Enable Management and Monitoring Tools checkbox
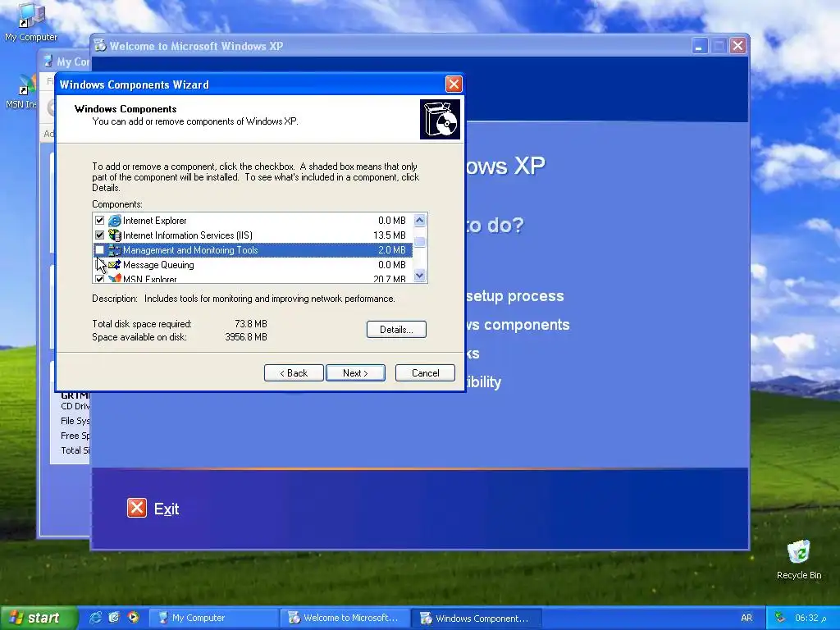This screenshot has width=840, height=630. (x=99, y=250)
